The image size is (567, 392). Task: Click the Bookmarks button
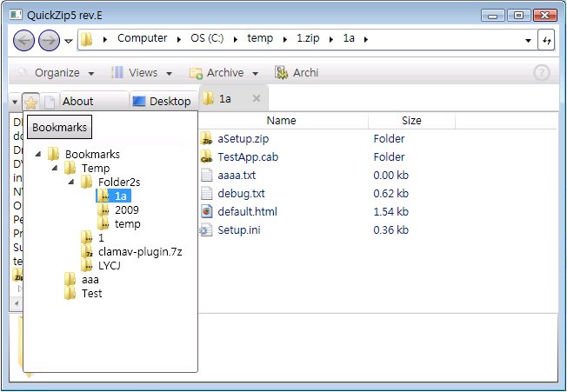(x=59, y=127)
